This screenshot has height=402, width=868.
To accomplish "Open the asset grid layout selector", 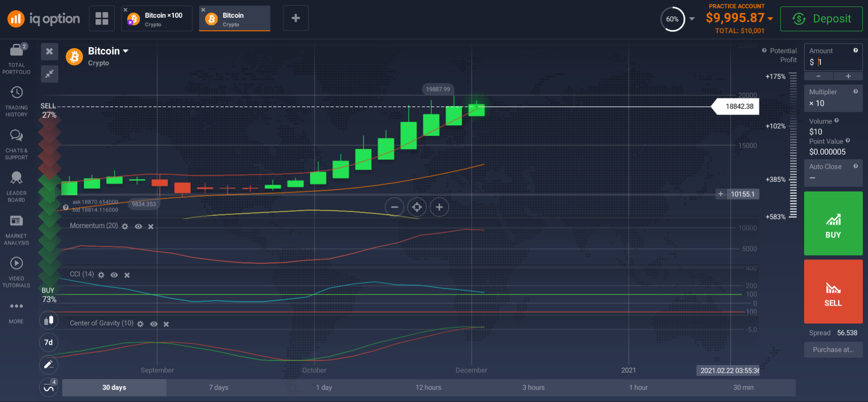I will (102, 19).
